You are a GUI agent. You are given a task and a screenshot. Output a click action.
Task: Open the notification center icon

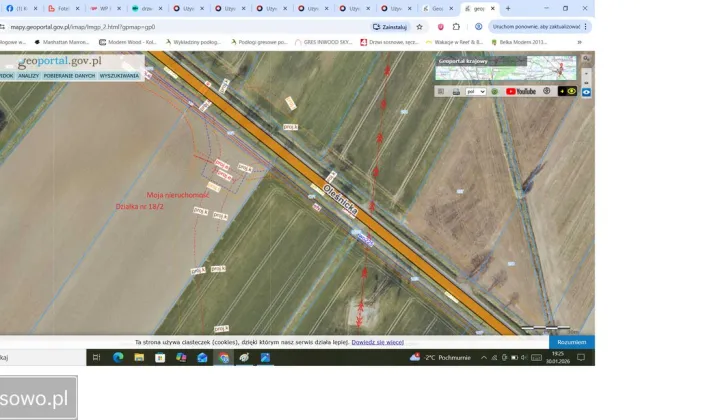point(581,358)
